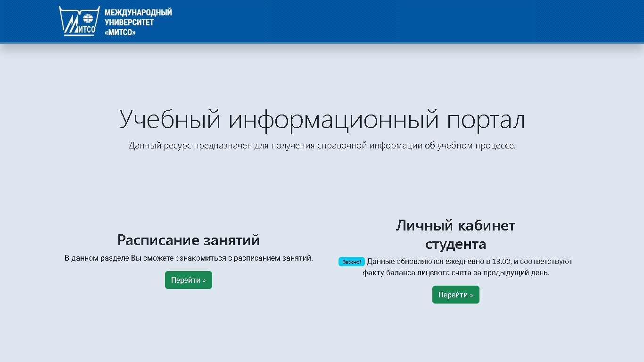Viewport: 644px width, 362px height.
Task: Click the Личный кабинет студента heading
Action: 456,235
